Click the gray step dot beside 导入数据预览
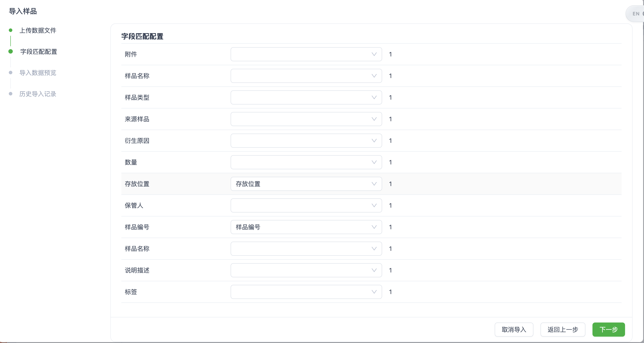This screenshot has width=644, height=343. (11, 73)
